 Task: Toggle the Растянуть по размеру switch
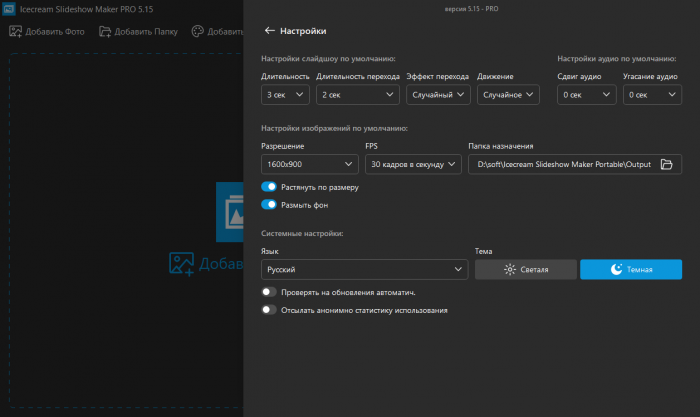269,187
